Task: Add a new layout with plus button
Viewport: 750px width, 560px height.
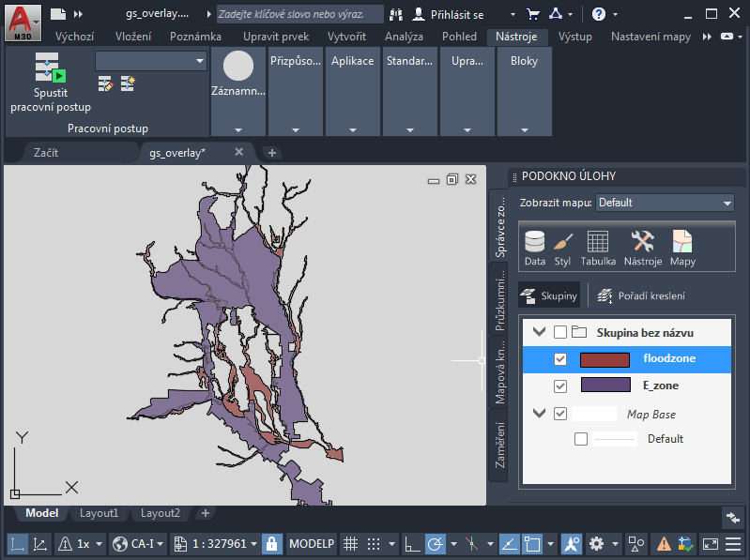Action: click(206, 513)
